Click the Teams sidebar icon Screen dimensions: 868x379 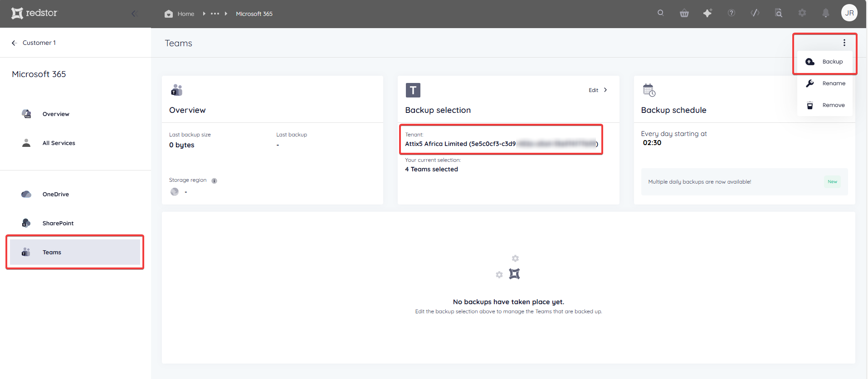pos(26,252)
